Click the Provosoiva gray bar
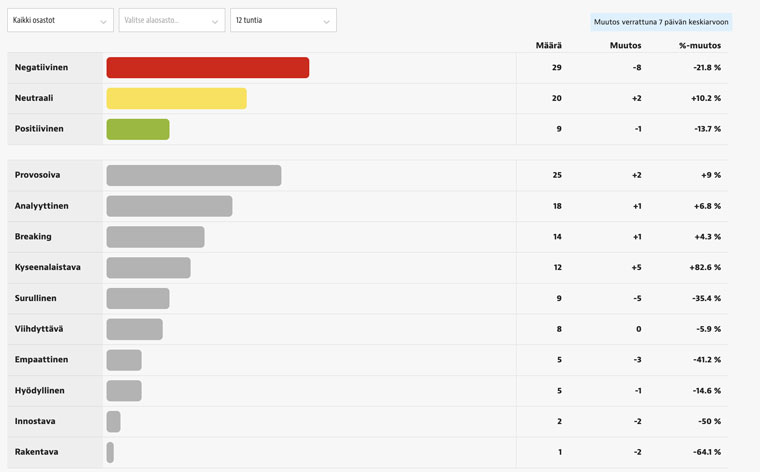 194,175
